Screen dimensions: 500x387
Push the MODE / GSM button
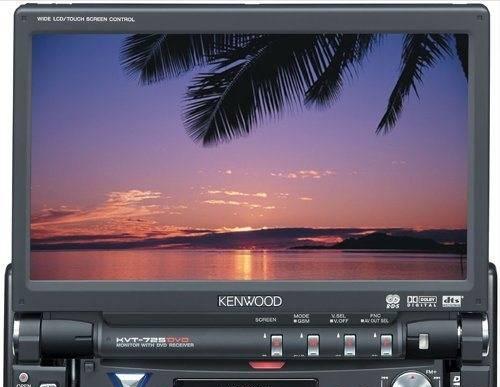click(x=313, y=345)
